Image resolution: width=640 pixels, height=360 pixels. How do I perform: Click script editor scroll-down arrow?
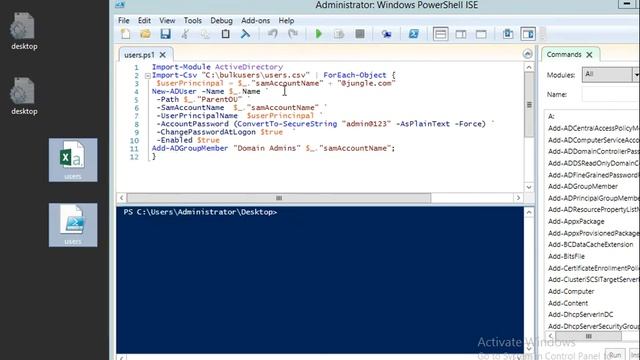coord(529,187)
